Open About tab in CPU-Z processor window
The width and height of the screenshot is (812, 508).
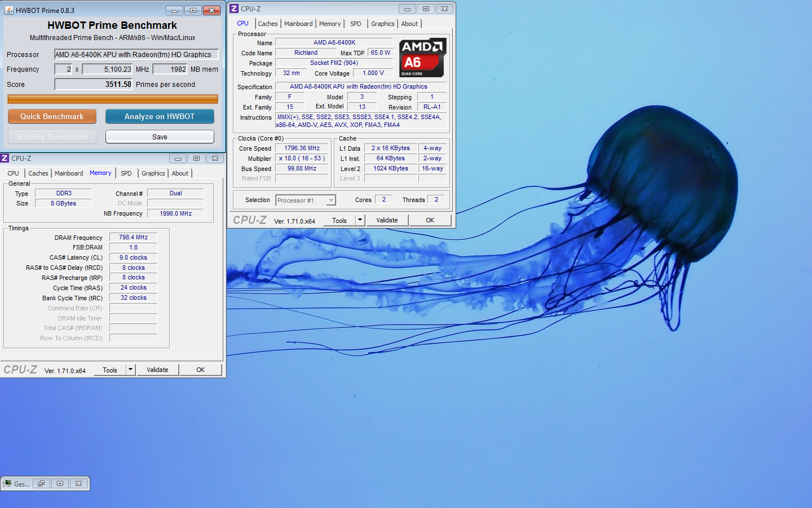tap(410, 24)
